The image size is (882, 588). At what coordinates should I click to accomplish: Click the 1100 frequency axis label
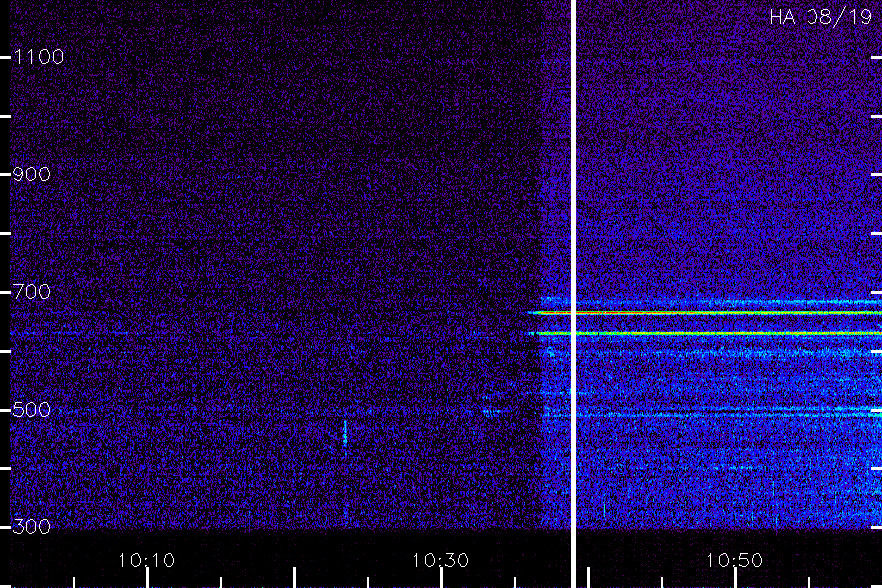tap(38, 57)
